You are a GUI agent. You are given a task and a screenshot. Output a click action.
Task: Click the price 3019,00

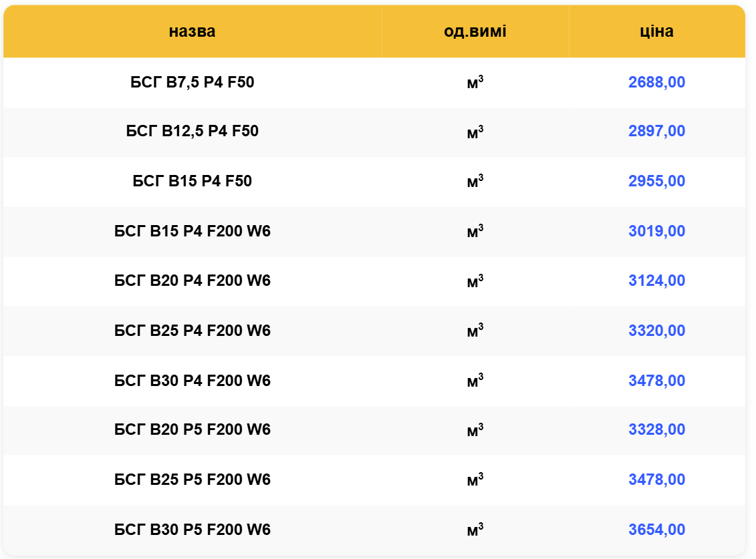656,231
